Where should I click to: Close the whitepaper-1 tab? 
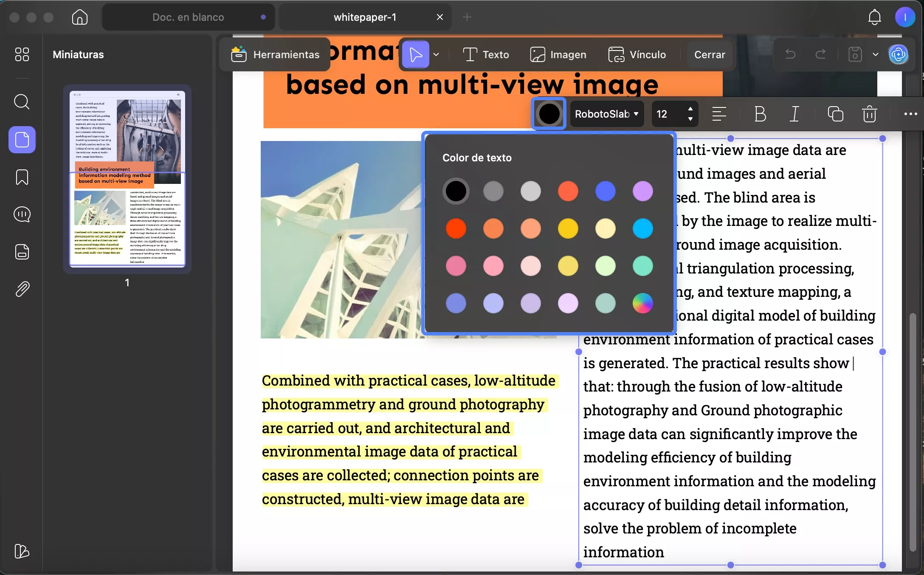point(439,17)
